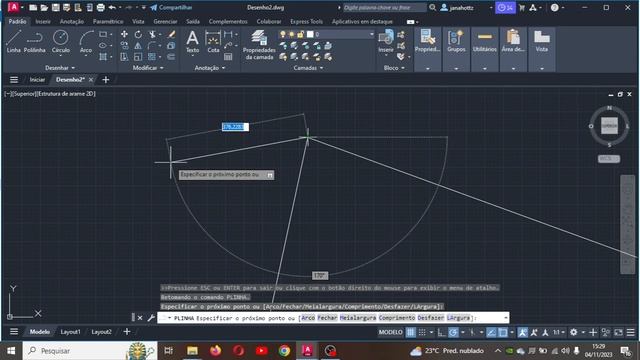Toggle object snap (osnap) in status bar
Screen dimensions: 640x360
[x=503, y=332]
